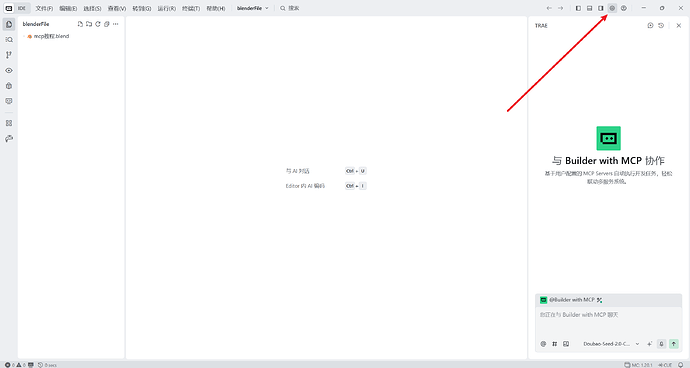Click the bottom activity bar icon below Extensions
Viewport: 690px width, 368px height.
(x=9, y=139)
